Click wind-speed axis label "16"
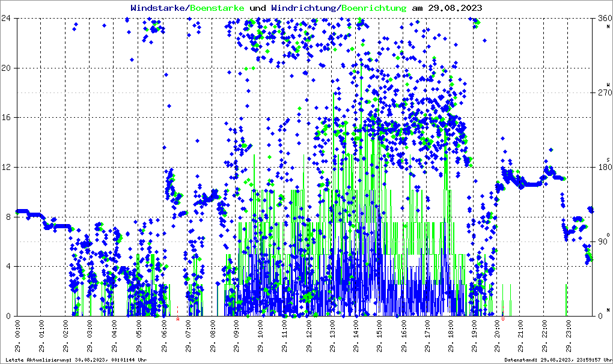 [5, 118]
